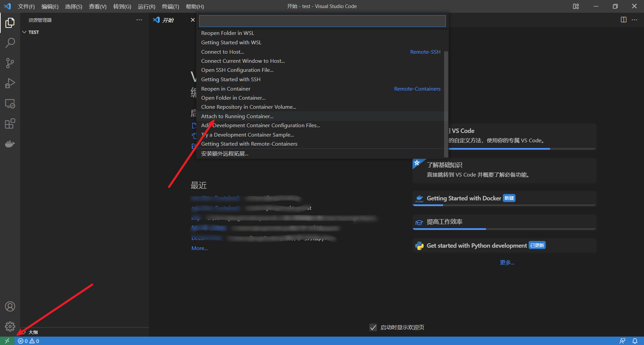Focus the command palette input field

(322, 21)
